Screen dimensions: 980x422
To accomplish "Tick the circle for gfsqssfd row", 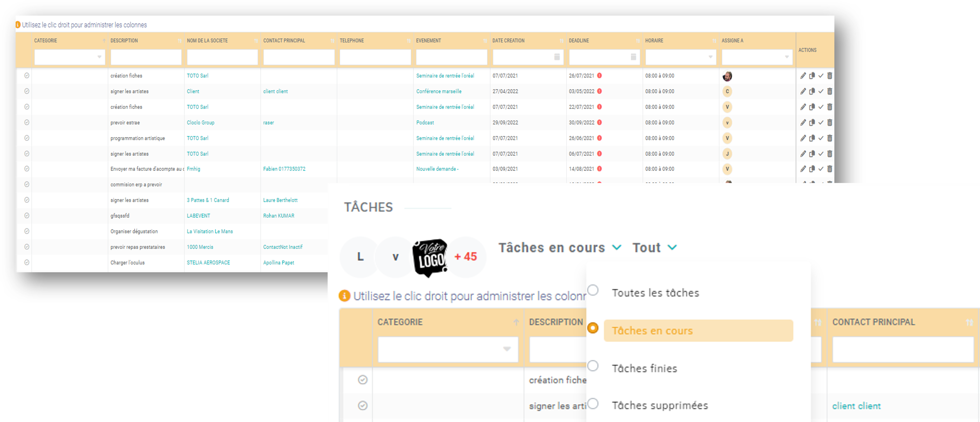I will [27, 216].
